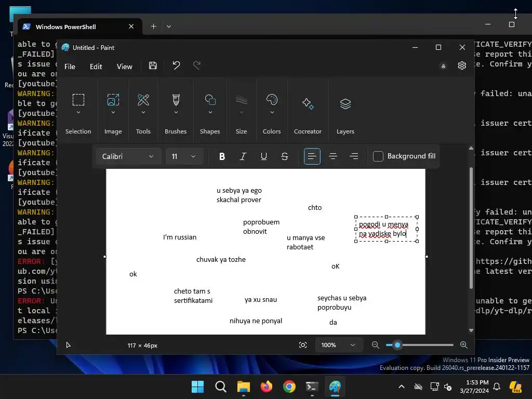Viewport: 532px width, 399px height.
Task: Click the Paint taskbar icon
Action: 335,387
